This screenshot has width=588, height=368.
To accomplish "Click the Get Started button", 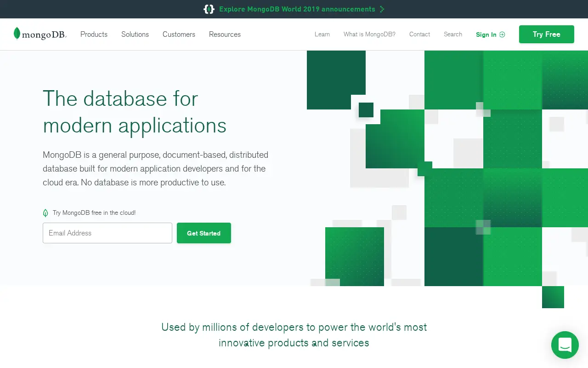I will tap(204, 233).
